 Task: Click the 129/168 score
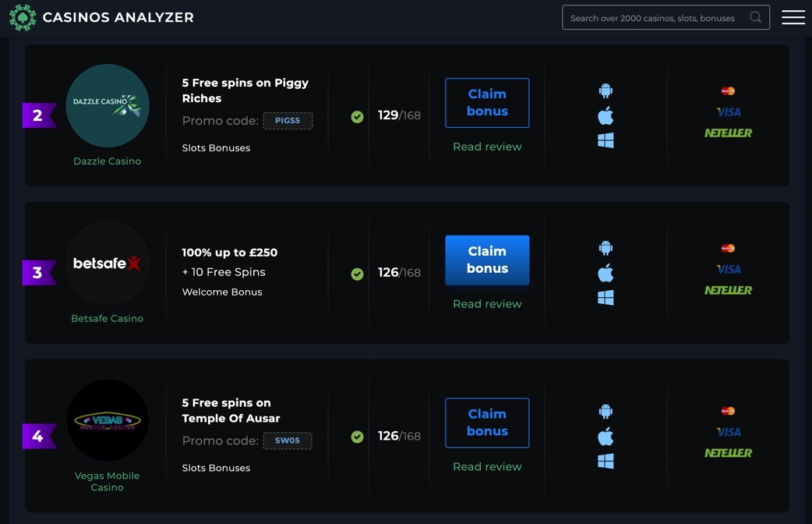point(399,115)
